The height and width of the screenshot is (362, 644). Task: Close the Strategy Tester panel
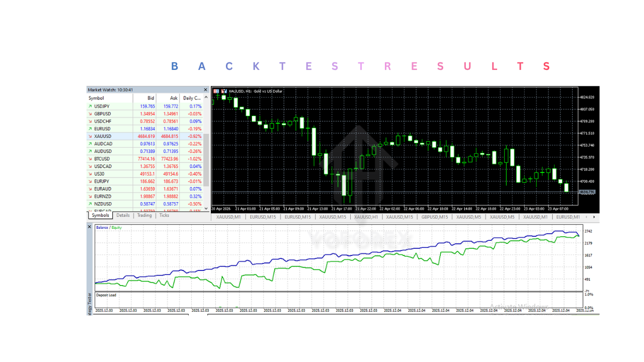[90, 227]
